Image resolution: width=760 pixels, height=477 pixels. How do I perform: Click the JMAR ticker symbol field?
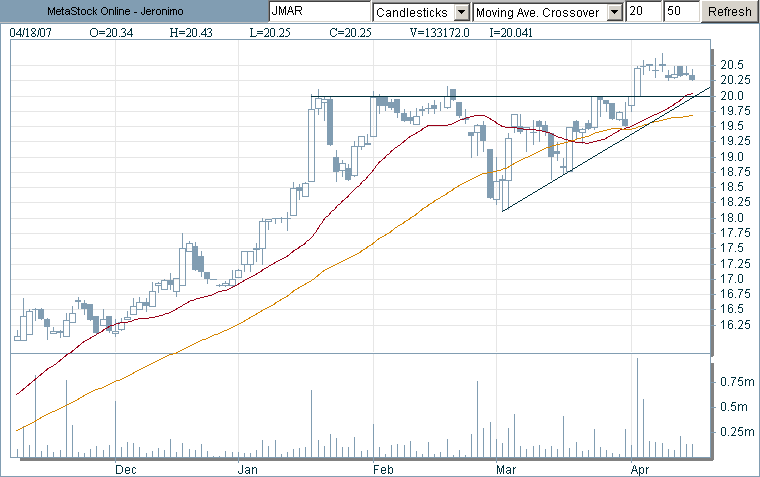[320, 11]
